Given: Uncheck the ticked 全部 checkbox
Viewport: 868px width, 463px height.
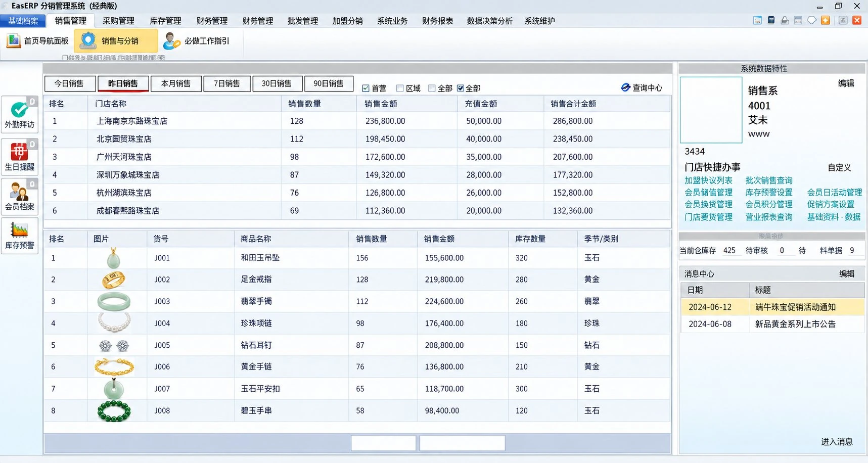Looking at the screenshot, I should [x=461, y=88].
